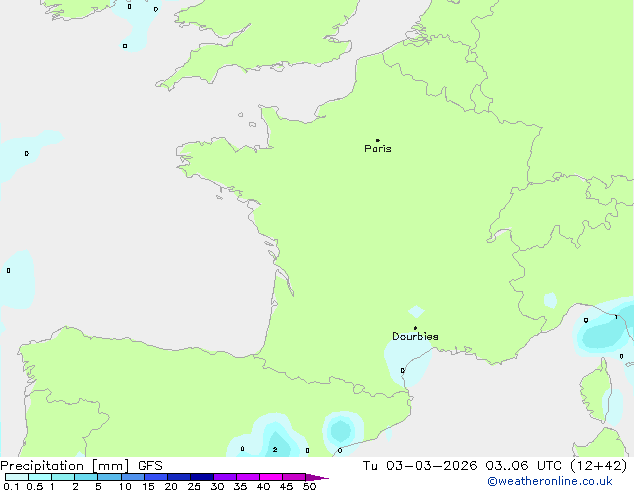Image resolution: width=634 pixels, height=490 pixels.
Task: Click the '0.1' legend scale value
Action: click(11, 486)
